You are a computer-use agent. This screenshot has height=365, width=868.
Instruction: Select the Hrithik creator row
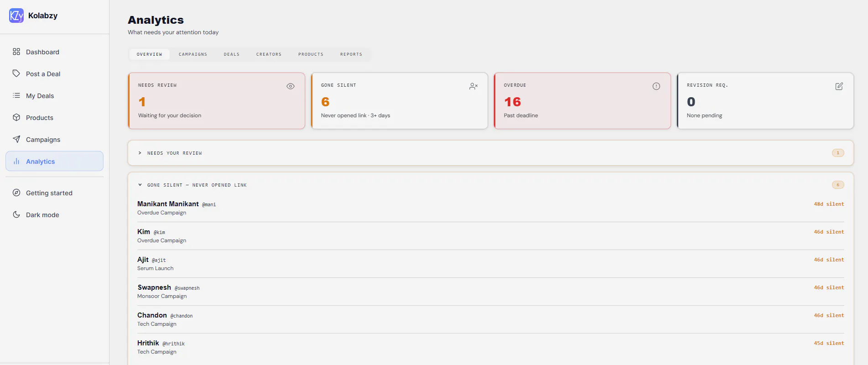pos(491,347)
